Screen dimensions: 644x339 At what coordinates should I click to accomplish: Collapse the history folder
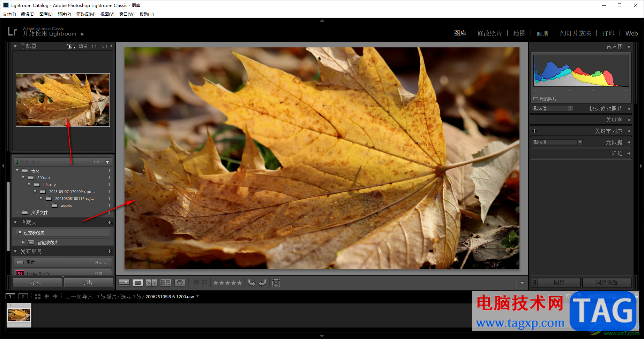tap(29, 185)
